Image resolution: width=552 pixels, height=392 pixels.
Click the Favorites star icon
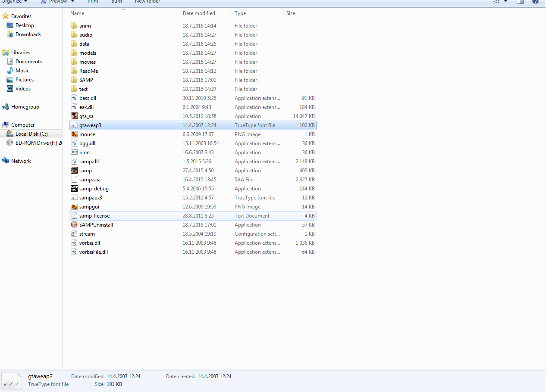(6, 16)
